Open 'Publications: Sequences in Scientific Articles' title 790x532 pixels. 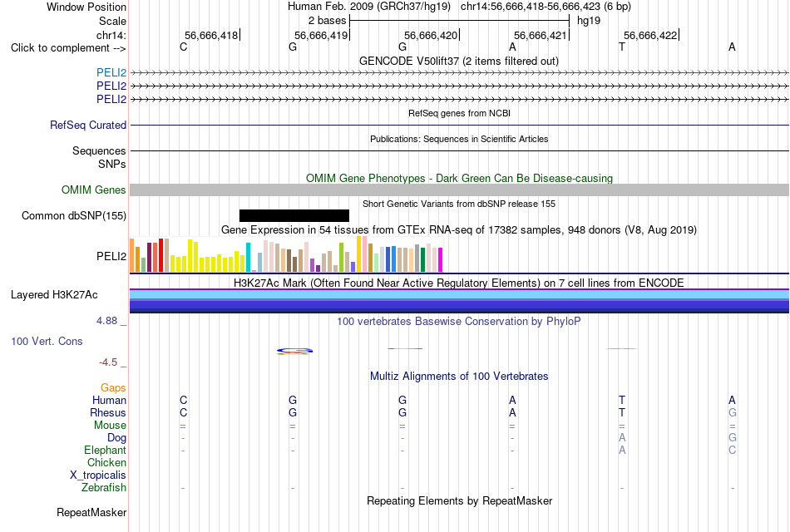click(459, 139)
